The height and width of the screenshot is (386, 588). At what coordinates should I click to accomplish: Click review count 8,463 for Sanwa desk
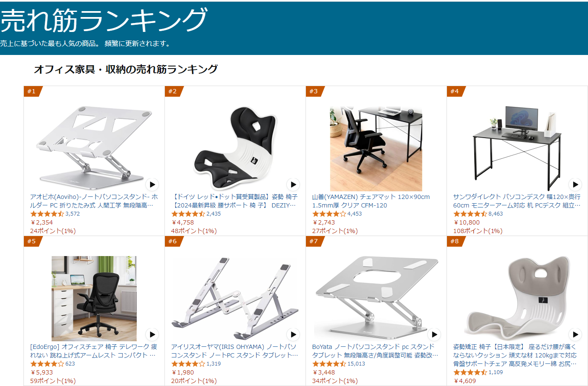496,214
